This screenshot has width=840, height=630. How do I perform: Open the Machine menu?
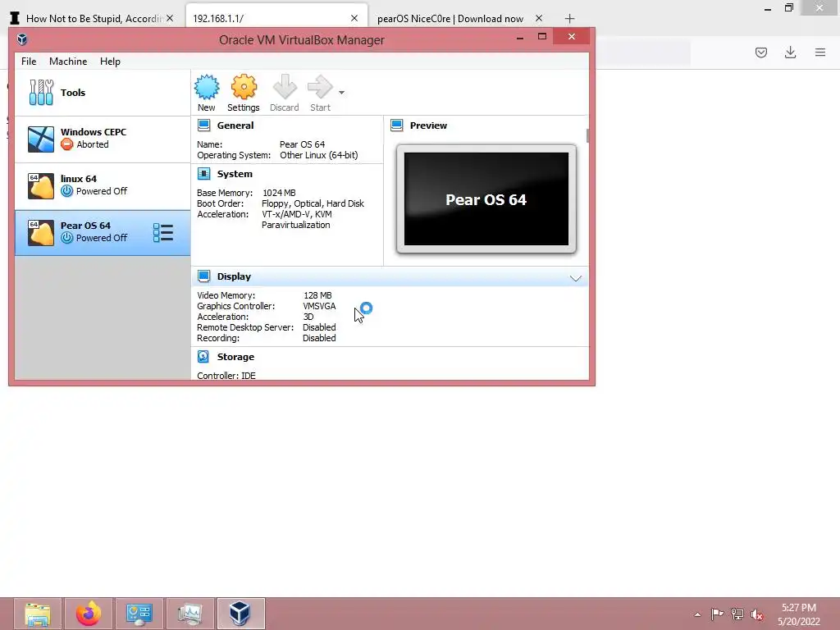(68, 61)
